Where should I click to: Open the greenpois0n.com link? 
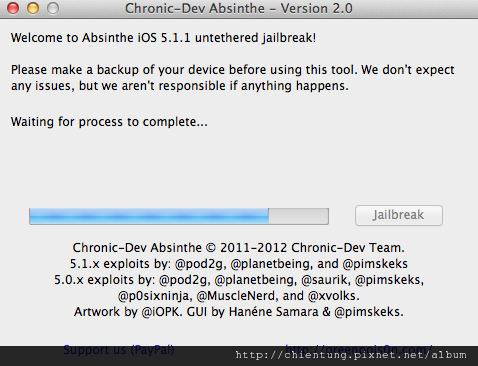[x=359, y=349]
